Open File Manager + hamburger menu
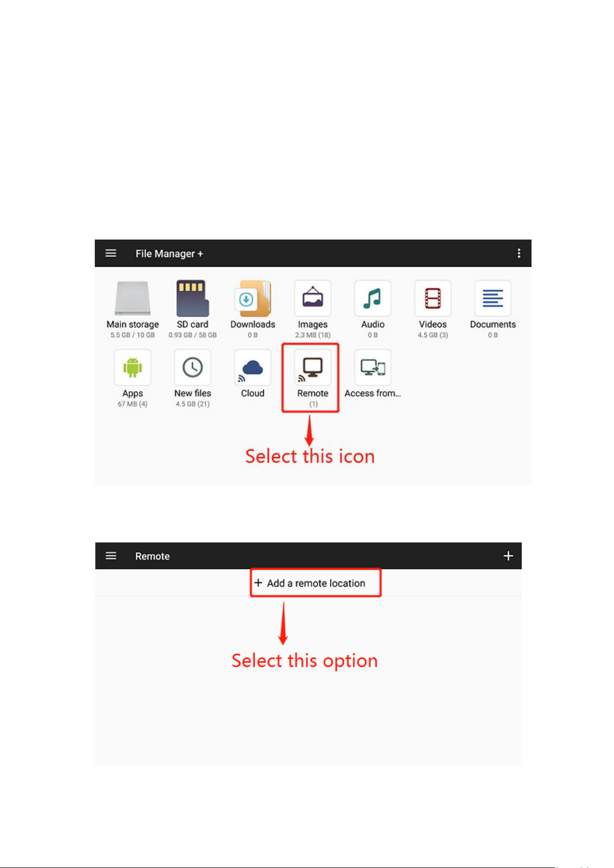 tap(111, 253)
